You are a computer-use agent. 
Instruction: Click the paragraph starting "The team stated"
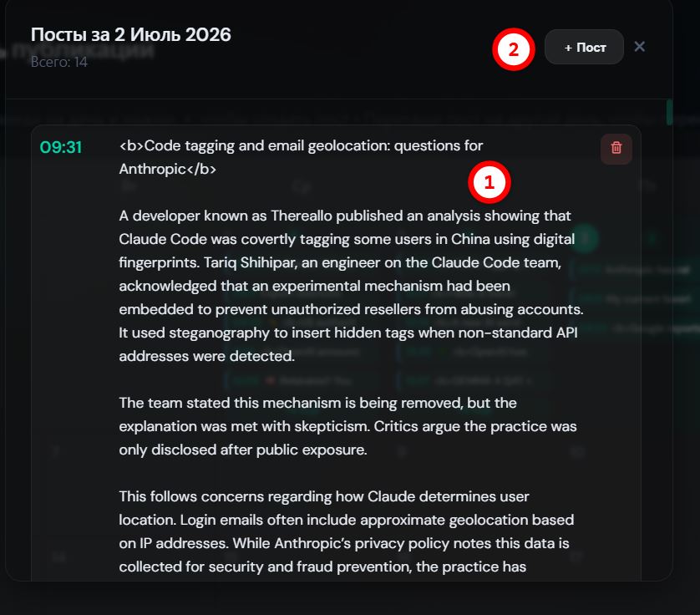point(347,426)
